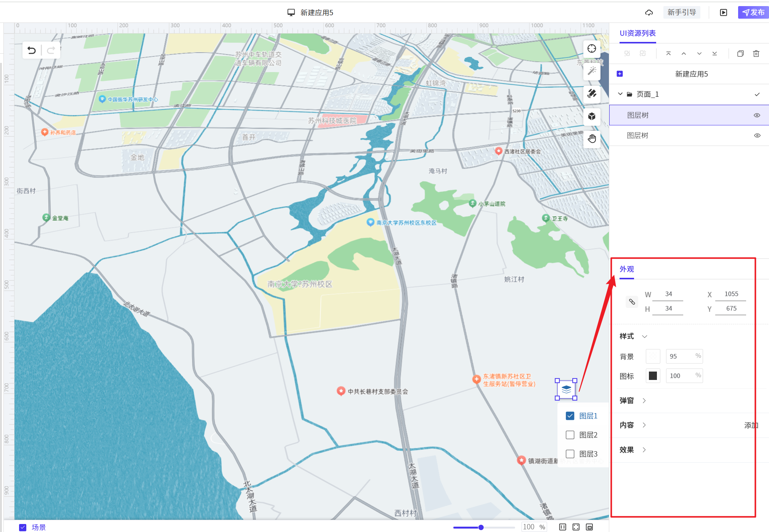This screenshot has width=769, height=532.
Task: Click the W width input field
Action: [668, 294]
